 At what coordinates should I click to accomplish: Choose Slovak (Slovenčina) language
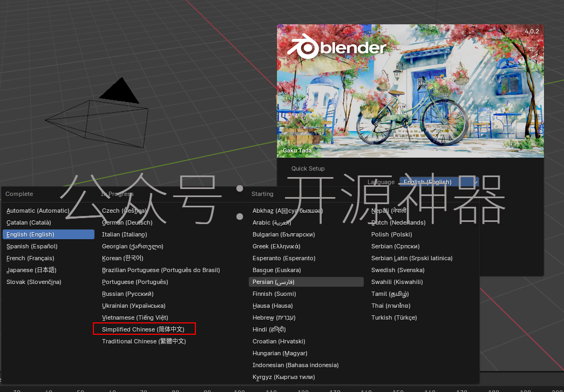[x=49, y=282]
